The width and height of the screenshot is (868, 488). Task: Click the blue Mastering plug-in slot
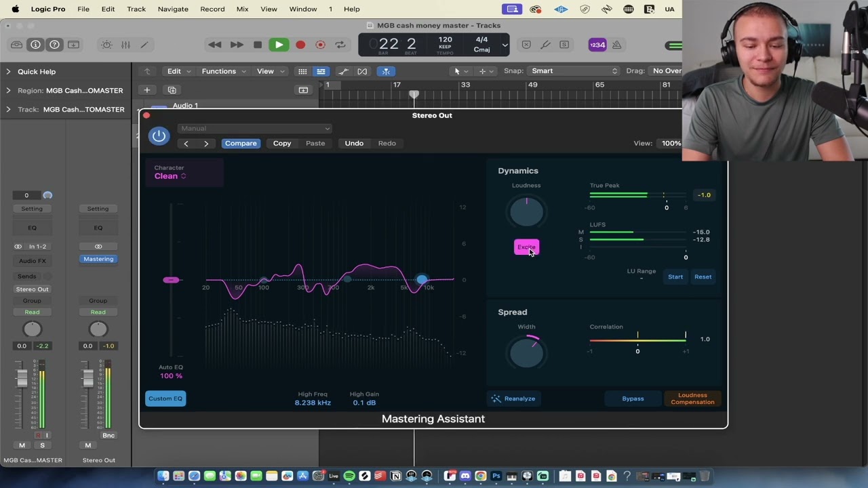(x=98, y=259)
